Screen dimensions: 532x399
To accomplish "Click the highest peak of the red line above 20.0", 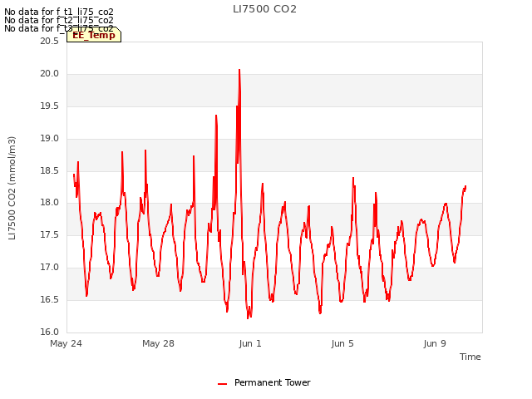I will pyautogui.click(x=239, y=70).
